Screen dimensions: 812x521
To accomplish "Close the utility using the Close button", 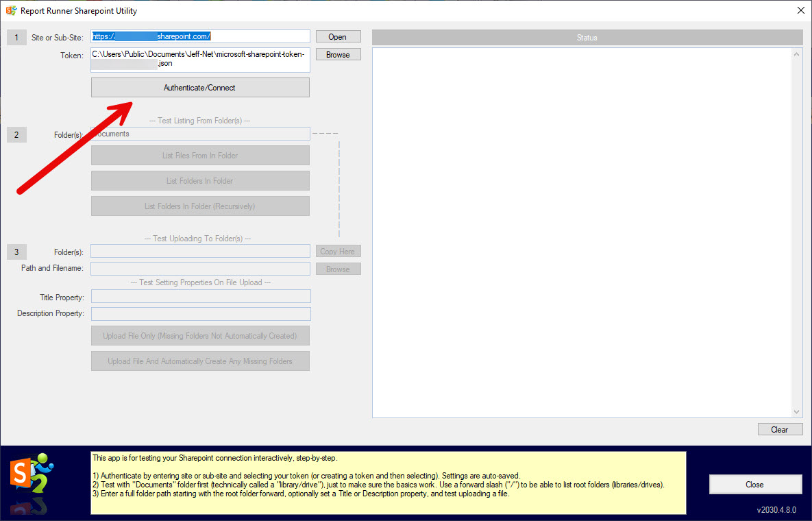I will [x=754, y=484].
